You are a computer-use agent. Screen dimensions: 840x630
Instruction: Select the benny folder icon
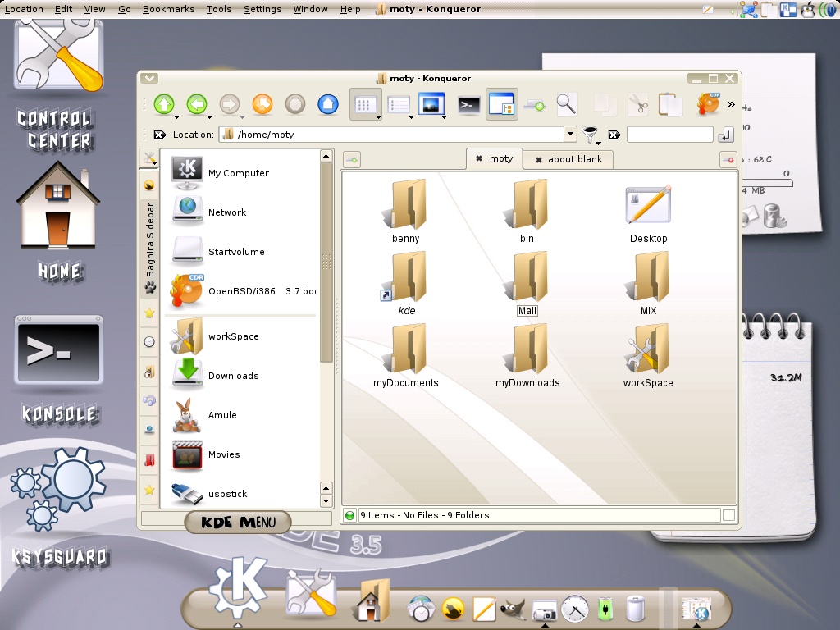point(405,211)
